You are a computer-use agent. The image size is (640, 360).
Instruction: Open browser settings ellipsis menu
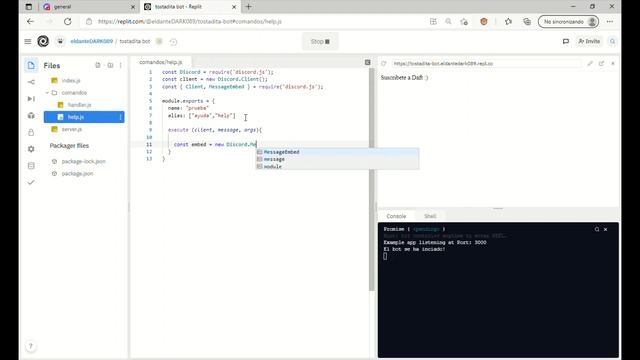[610, 22]
